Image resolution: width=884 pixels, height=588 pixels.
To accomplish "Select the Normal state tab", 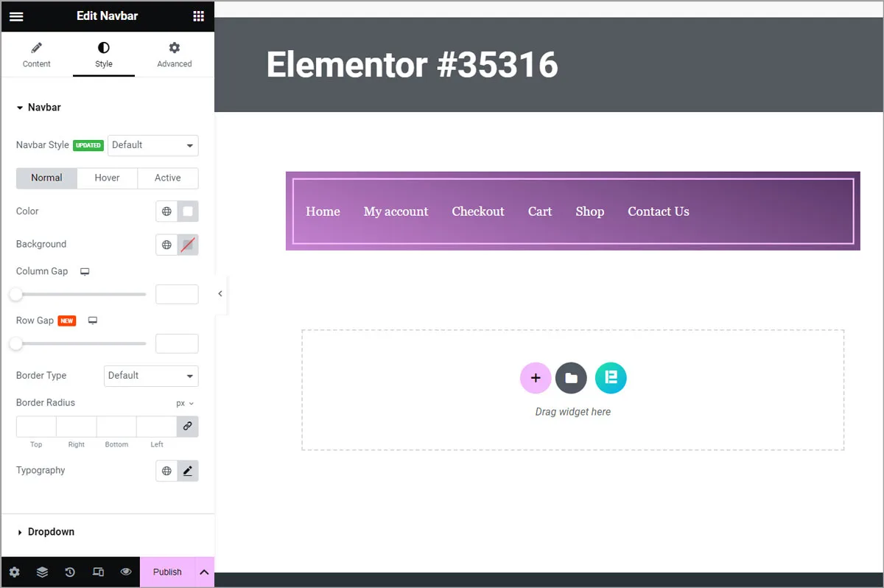I will point(46,178).
